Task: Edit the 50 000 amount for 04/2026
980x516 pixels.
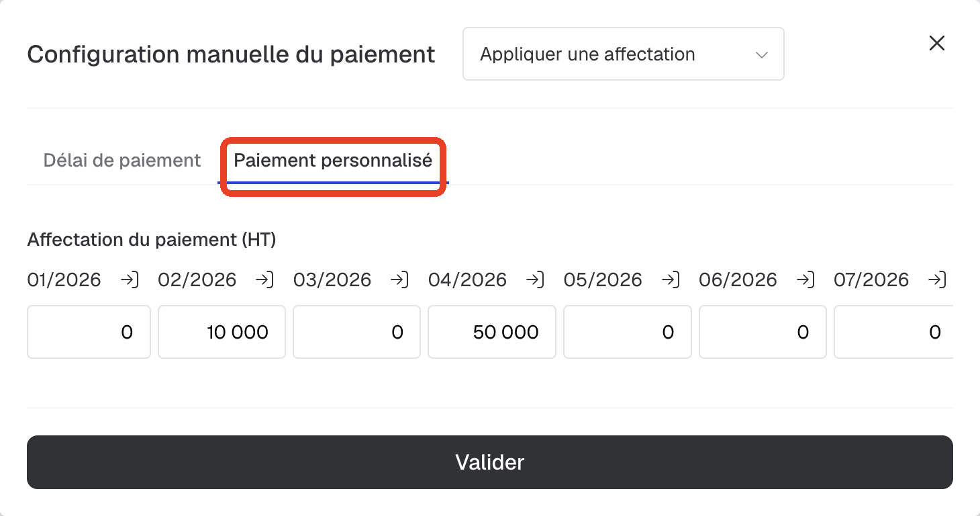Action: point(492,332)
